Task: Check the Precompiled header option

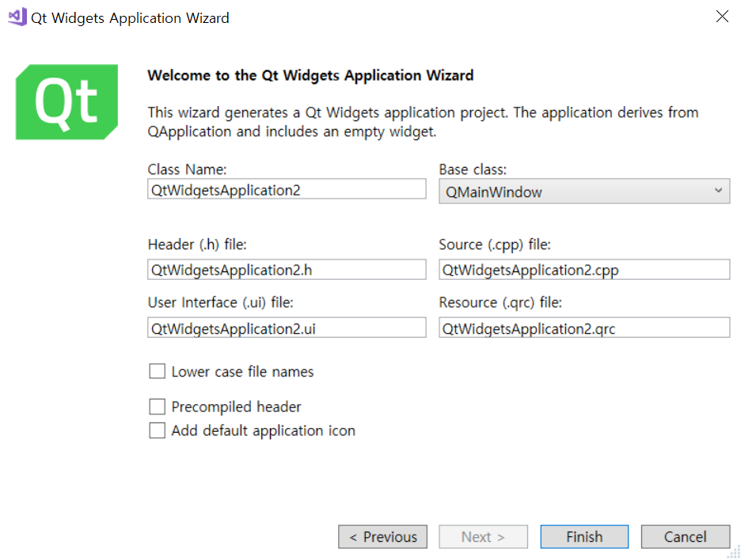Action: (157, 407)
